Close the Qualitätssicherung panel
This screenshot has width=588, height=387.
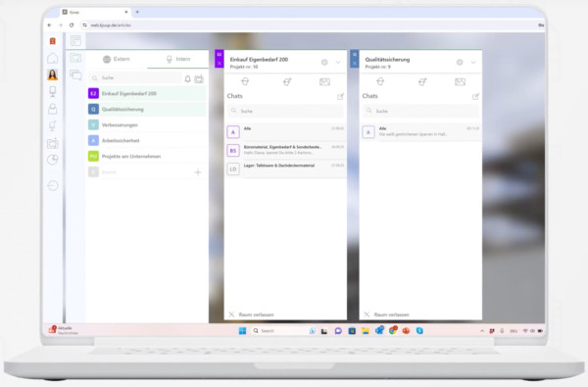(355, 64)
